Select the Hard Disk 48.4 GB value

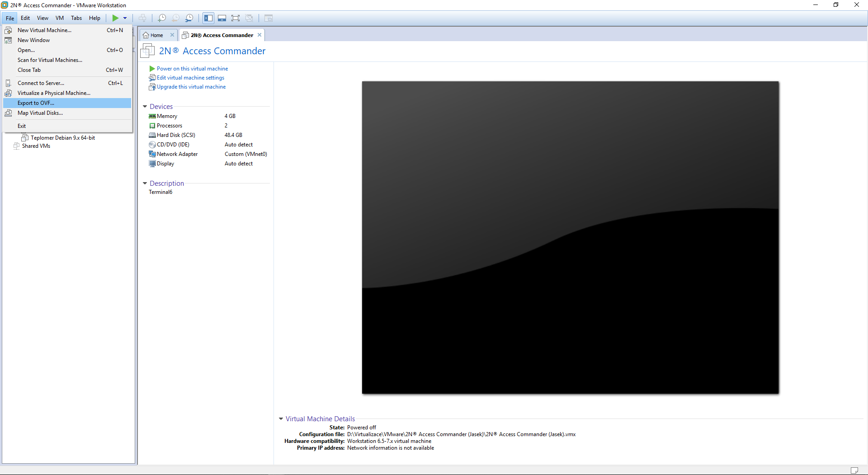click(x=233, y=135)
